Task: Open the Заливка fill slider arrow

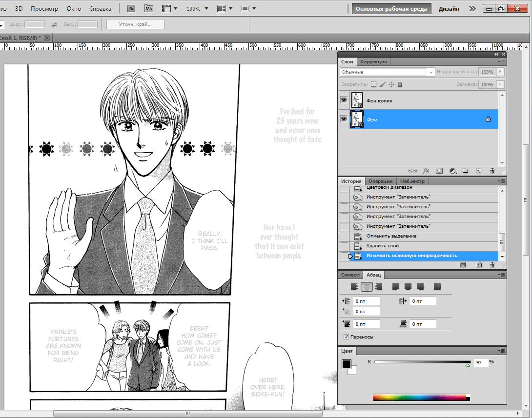Action: [500, 84]
